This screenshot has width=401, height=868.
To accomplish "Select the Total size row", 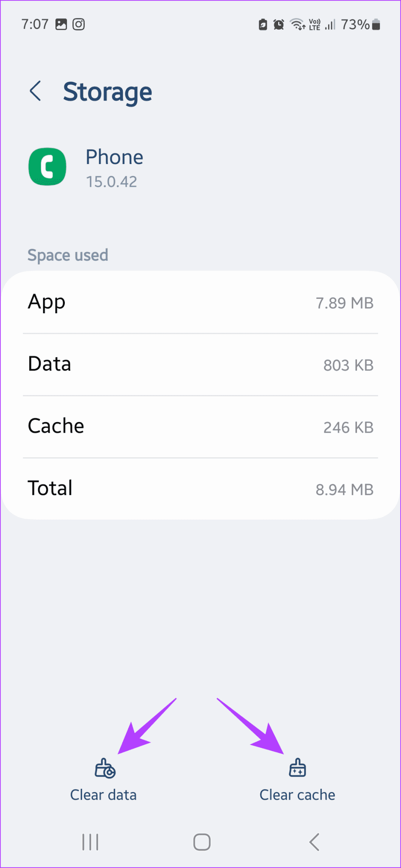I will pyautogui.click(x=200, y=488).
